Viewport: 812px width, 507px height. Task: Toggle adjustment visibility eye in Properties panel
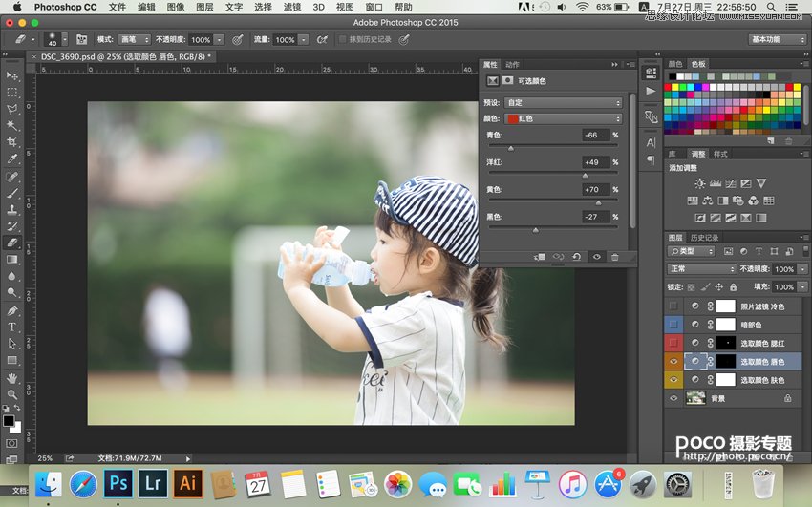click(596, 257)
